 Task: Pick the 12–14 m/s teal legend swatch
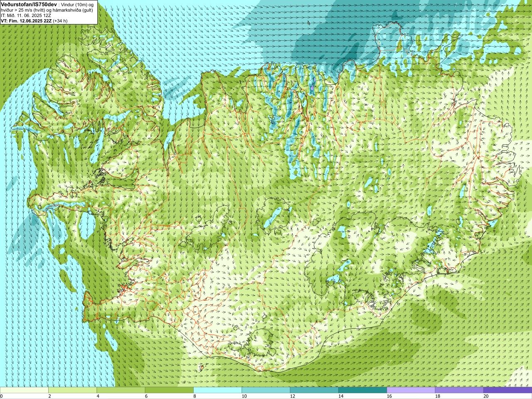314,390
